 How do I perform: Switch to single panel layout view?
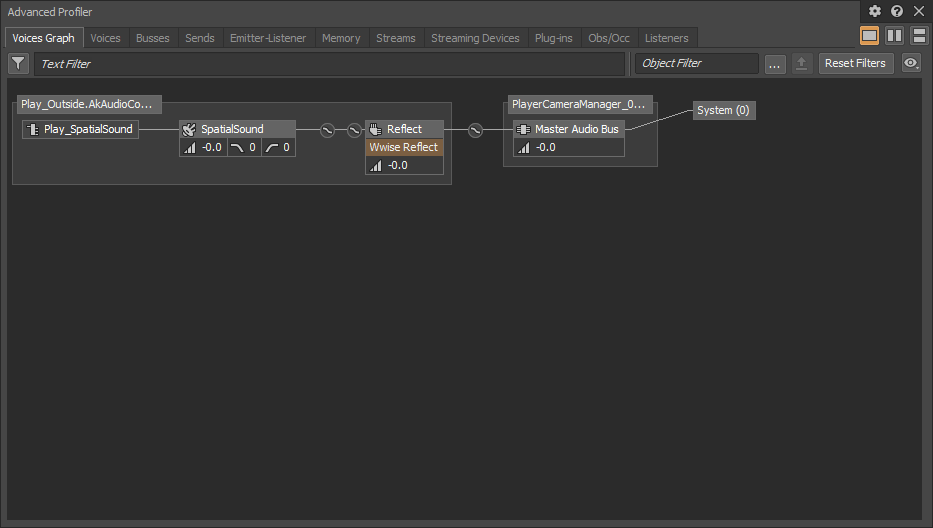click(x=870, y=36)
